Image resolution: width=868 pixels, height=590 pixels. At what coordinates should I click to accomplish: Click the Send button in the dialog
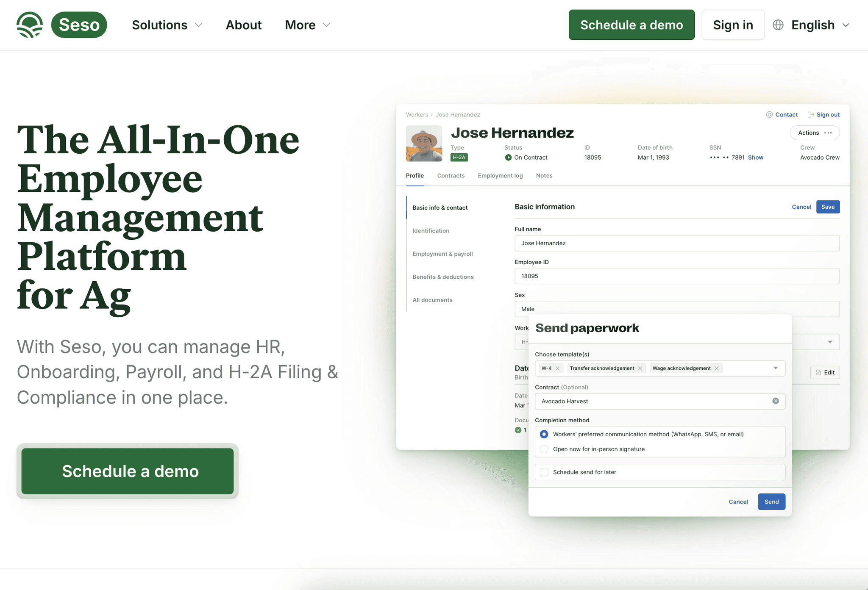point(771,502)
